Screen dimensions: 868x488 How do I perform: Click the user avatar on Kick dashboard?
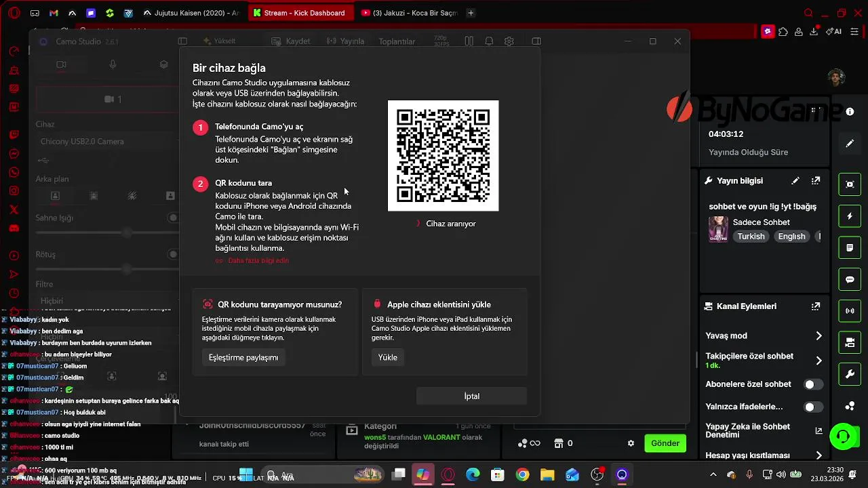(x=837, y=77)
